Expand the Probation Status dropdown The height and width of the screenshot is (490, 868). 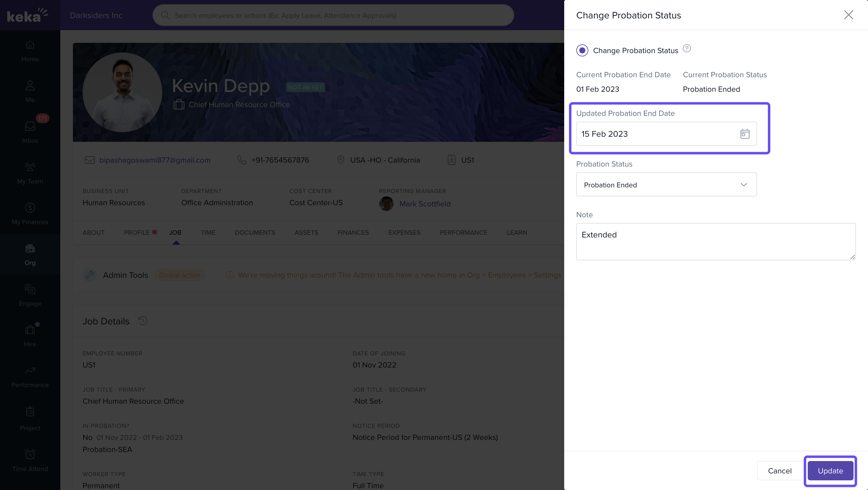666,184
